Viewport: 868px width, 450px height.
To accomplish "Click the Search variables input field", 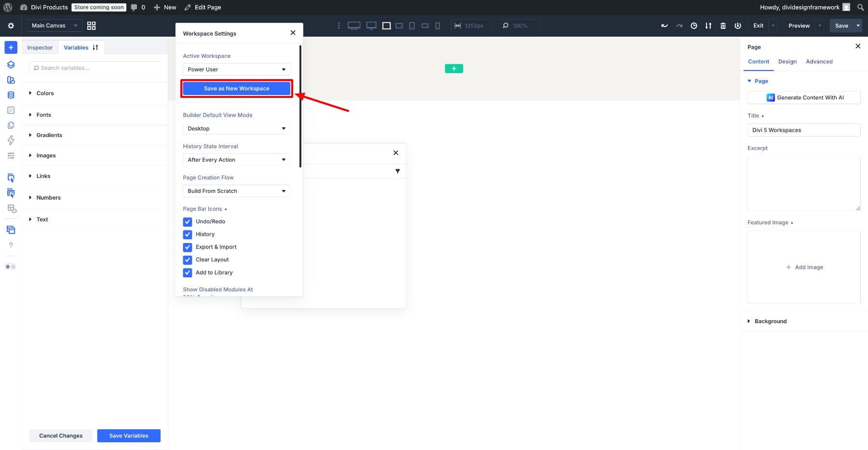I will [95, 68].
